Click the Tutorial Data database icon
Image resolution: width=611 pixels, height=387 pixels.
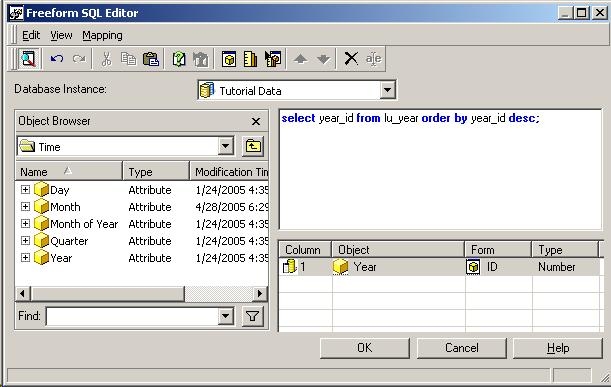click(x=207, y=90)
